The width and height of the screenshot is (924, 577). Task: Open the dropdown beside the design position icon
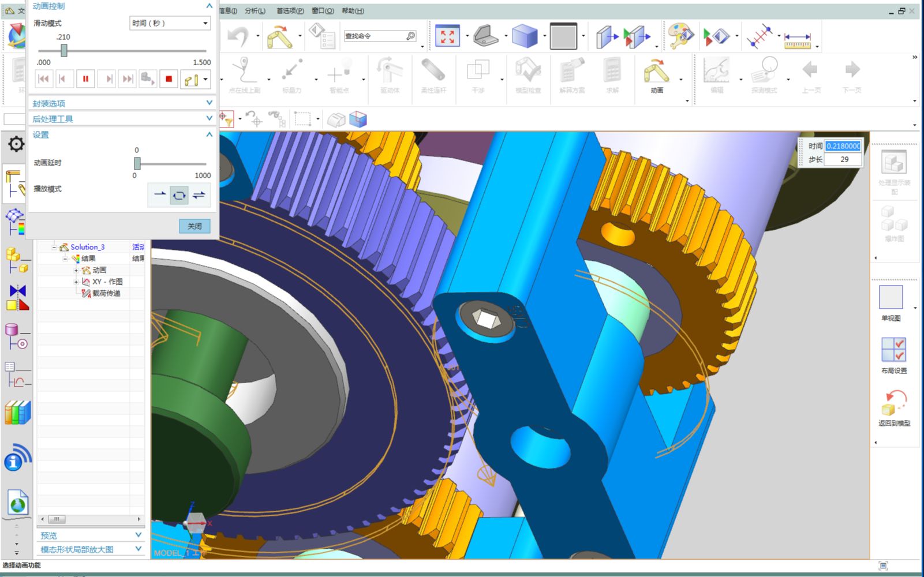coord(205,80)
